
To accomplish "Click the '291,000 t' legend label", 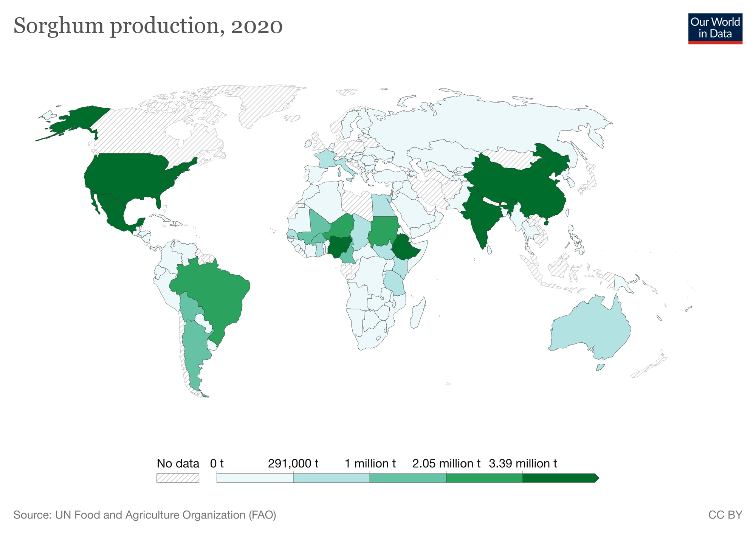I will [293, 463].
